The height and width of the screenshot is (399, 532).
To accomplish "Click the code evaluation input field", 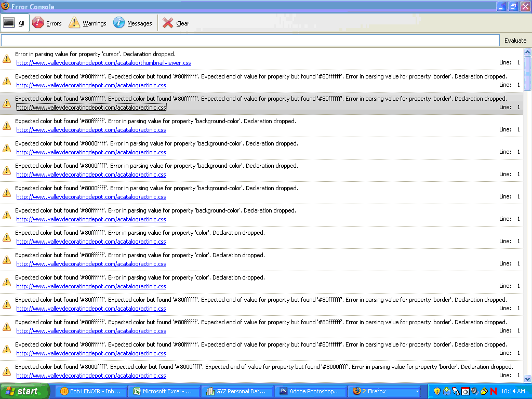I will click(x=250, y=41).
